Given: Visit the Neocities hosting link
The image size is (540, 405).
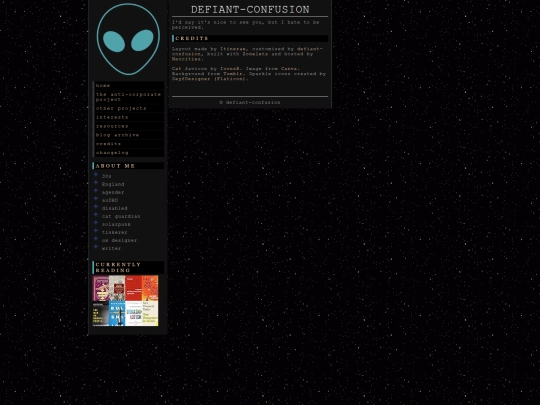Looking at the screenshot, I should [186, 59].
